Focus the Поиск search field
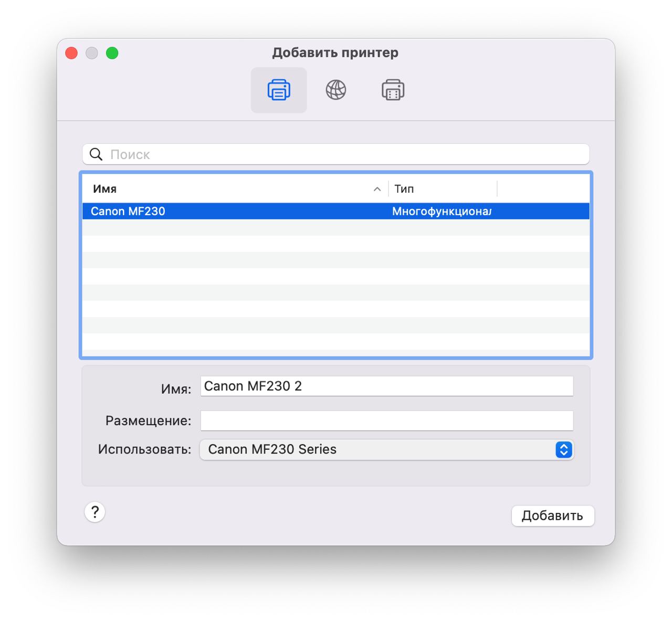This screenshot has width=672, height=621. click(336, 154)
